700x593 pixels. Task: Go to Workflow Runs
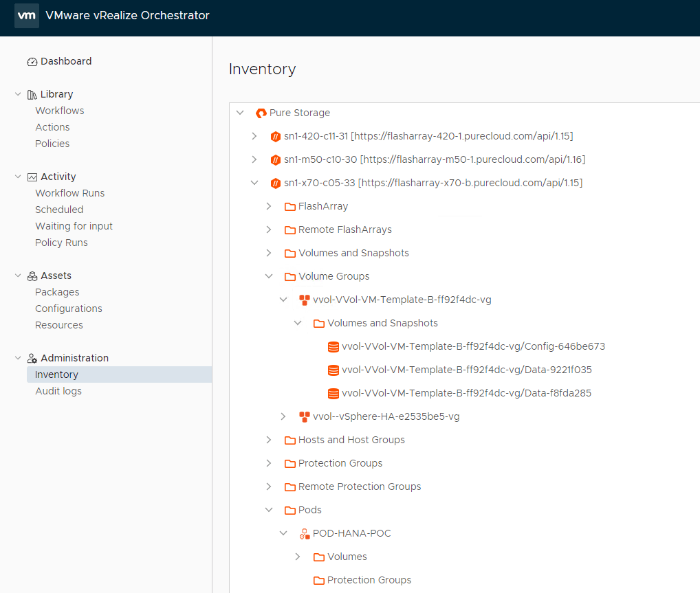(69, 193)
